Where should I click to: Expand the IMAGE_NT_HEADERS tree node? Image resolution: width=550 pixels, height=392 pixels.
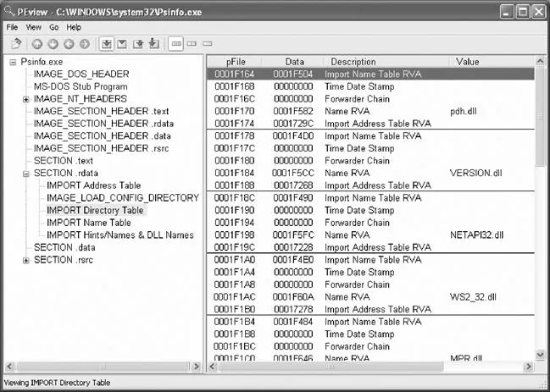26,99
